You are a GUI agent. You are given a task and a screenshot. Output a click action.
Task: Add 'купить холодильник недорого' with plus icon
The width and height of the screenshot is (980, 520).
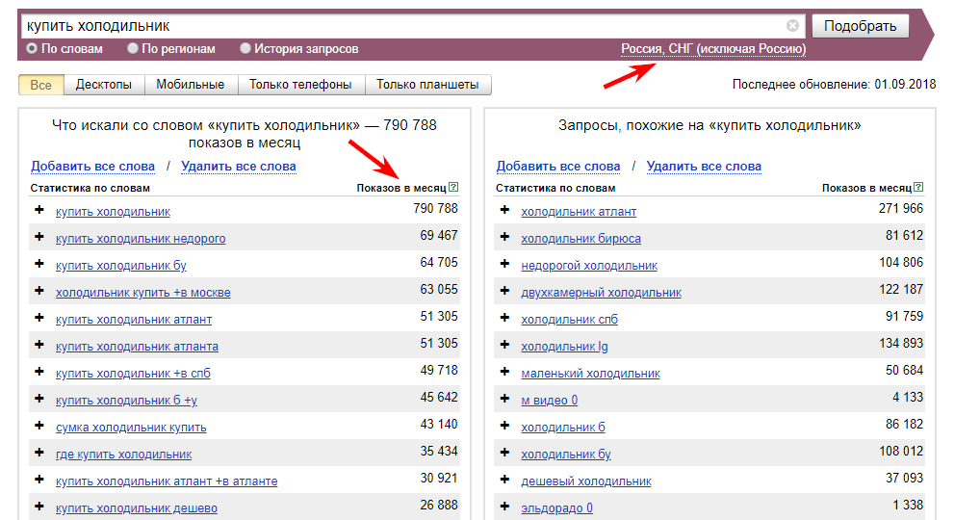[39, 236]
